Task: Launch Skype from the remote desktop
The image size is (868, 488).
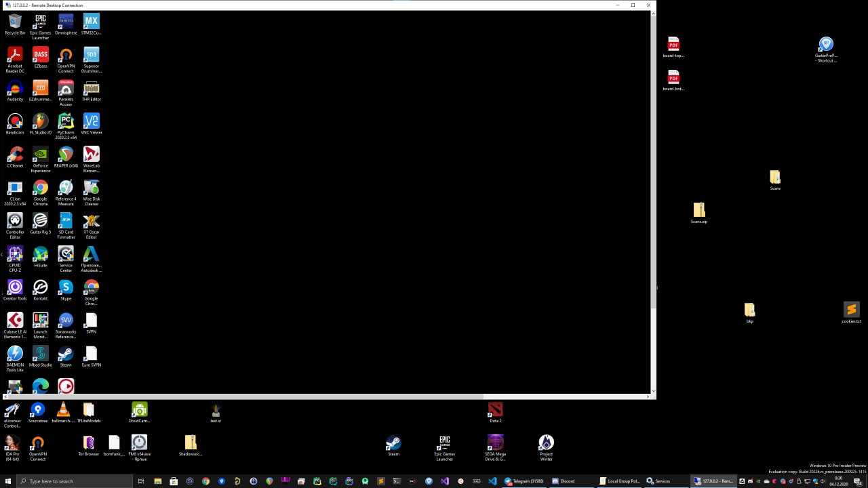Action: coord(66,289)
